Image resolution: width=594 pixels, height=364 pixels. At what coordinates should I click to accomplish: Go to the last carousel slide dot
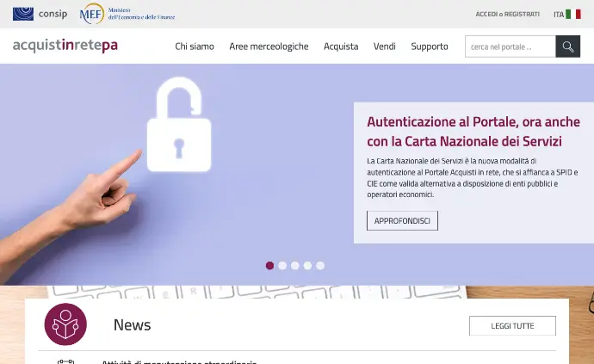pyautogui.click(x=320, y=266)
